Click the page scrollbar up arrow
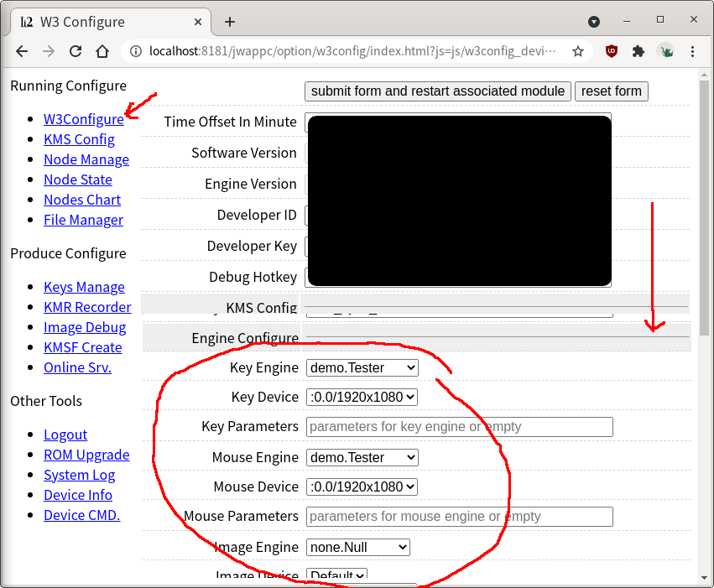The image size is (714, 588). pyautogui.click(x=705, y=75)
